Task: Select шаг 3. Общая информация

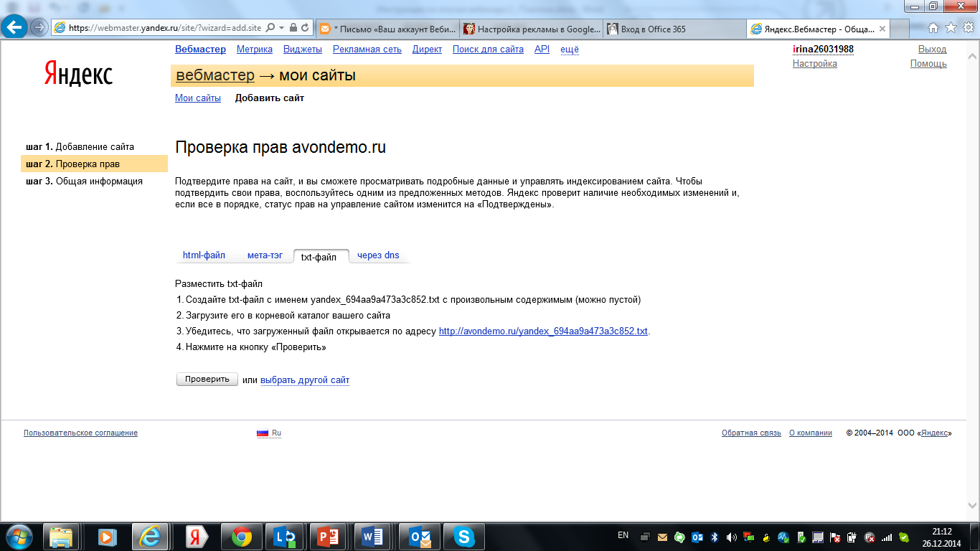Action: (84, 182)
